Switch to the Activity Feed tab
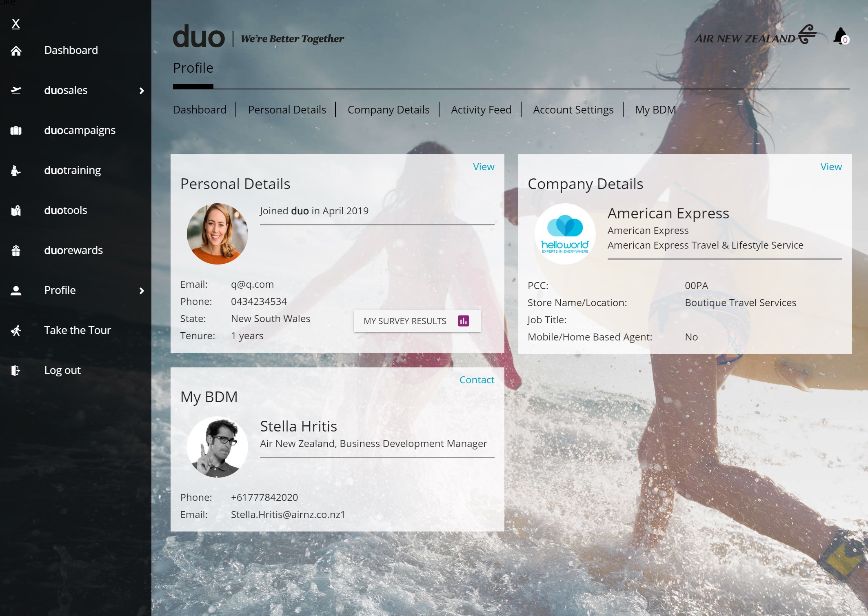Viewport: 868px width, 616px height. [x=481, y=109]
